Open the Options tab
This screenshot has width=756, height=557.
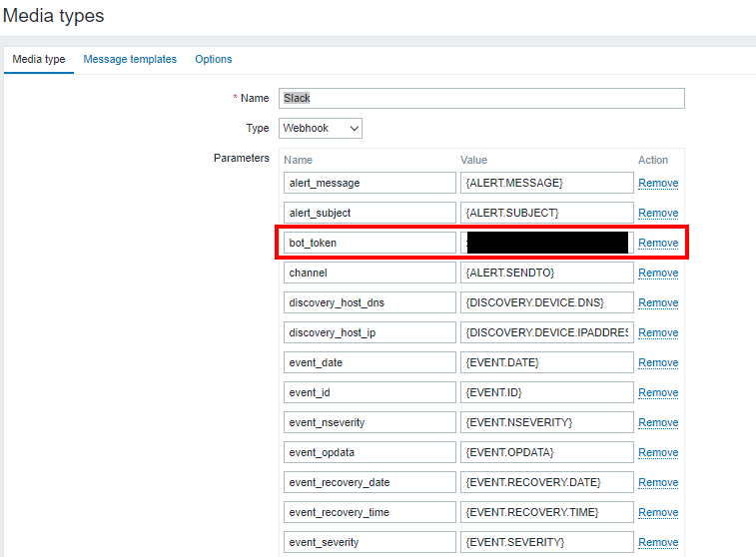(213, 59)
